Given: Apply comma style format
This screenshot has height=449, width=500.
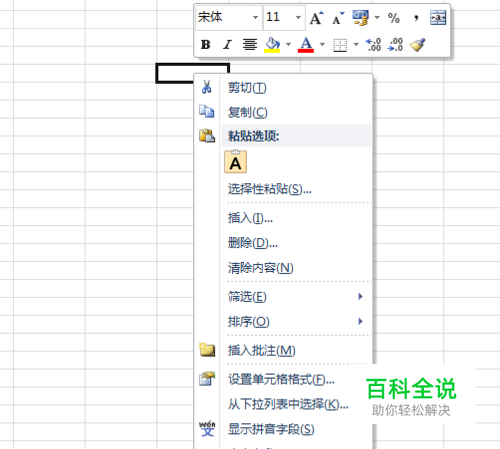Looking at the screenshot, I should (x=416, y=18).
